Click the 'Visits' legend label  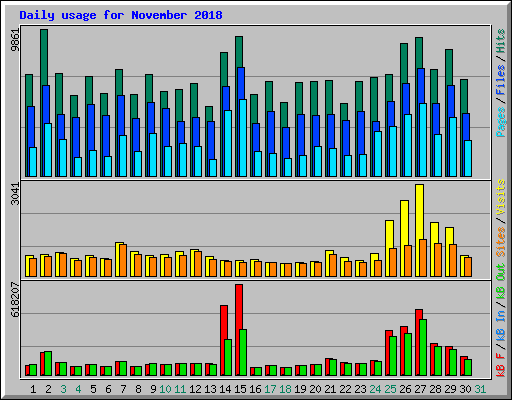501,197
